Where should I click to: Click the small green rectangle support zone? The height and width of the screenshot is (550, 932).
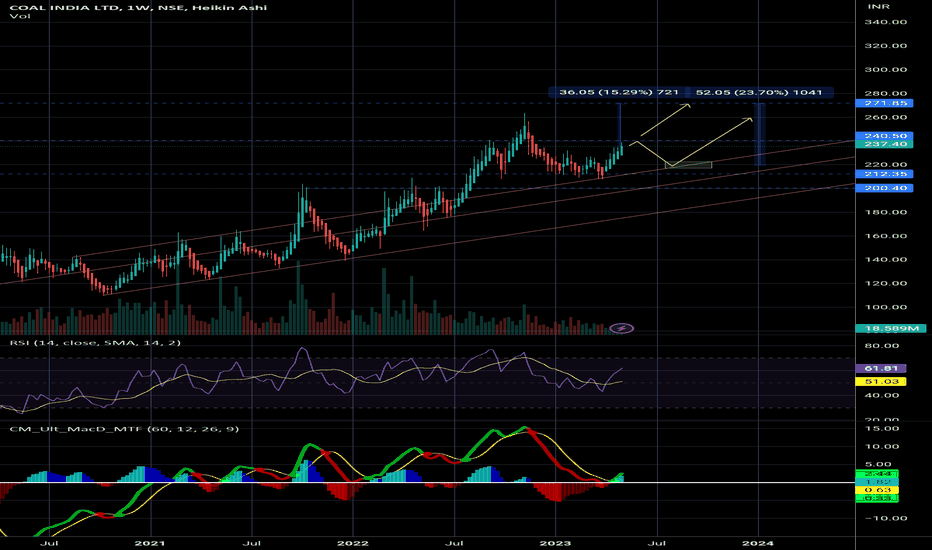[x=689, y=165]
